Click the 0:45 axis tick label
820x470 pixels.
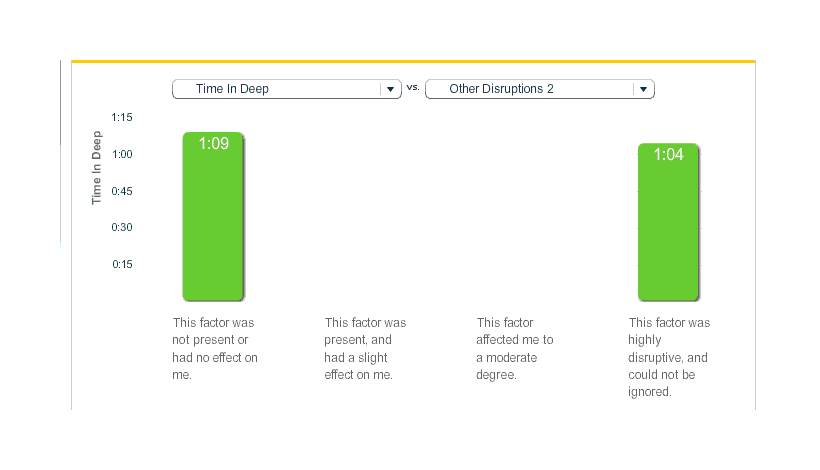[x=122, y=191]
